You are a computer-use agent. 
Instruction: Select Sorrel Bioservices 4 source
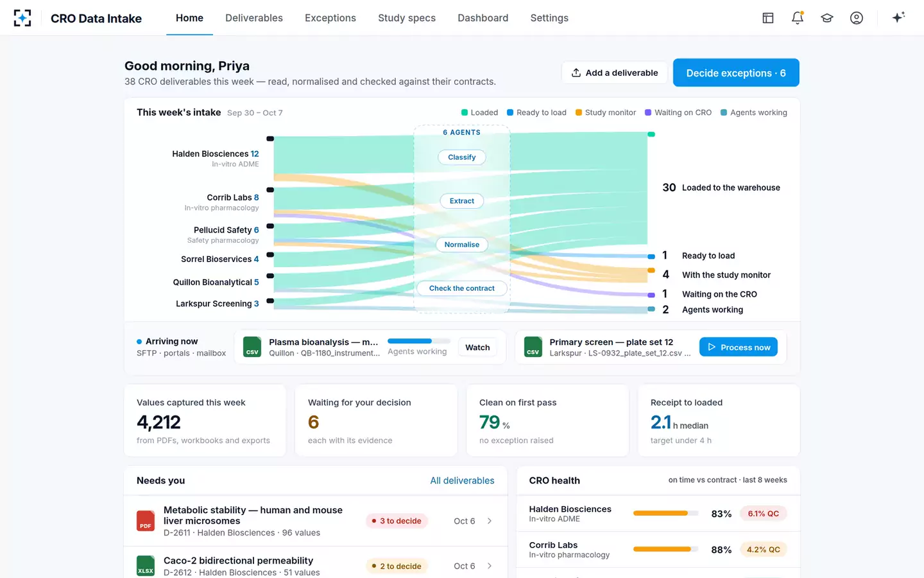220,259
